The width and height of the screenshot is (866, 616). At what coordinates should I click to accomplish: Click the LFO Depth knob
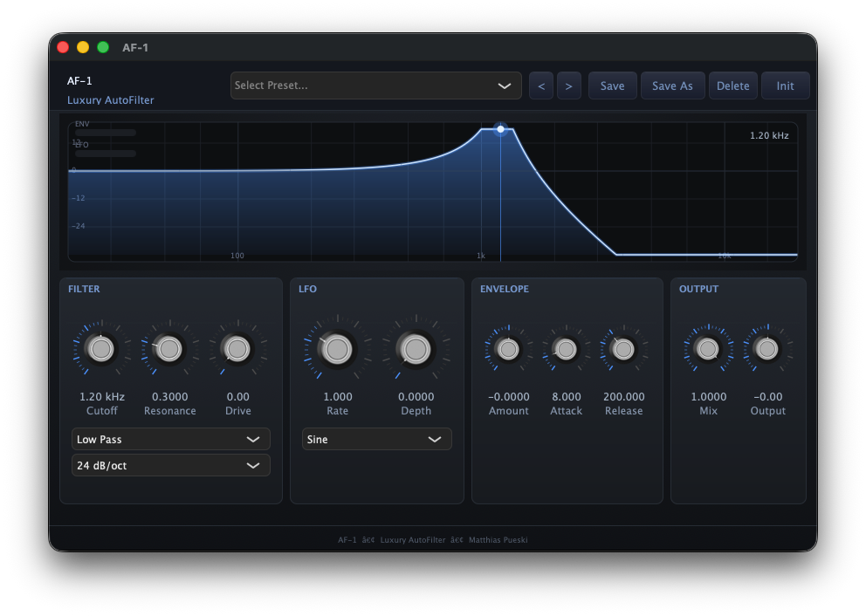(416, 349)
